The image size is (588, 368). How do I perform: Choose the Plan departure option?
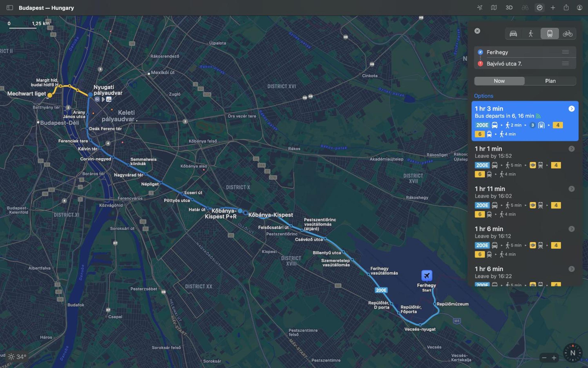point(550,81)
